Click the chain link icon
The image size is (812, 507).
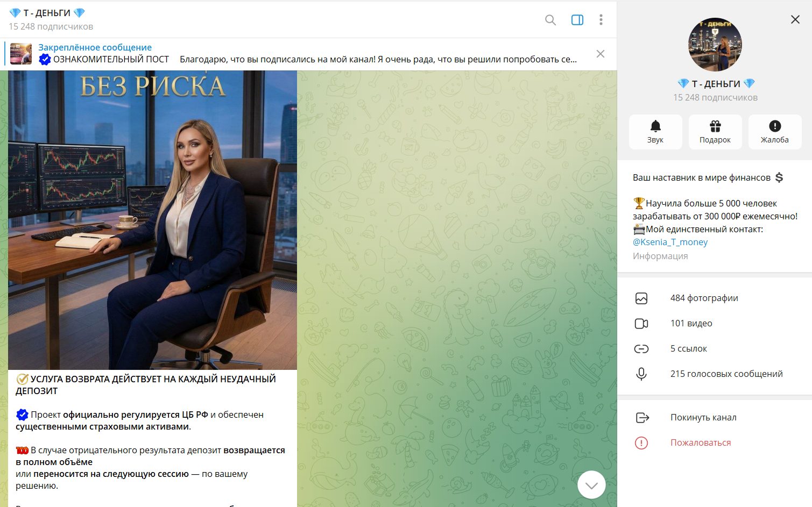[x=641, y=349]
